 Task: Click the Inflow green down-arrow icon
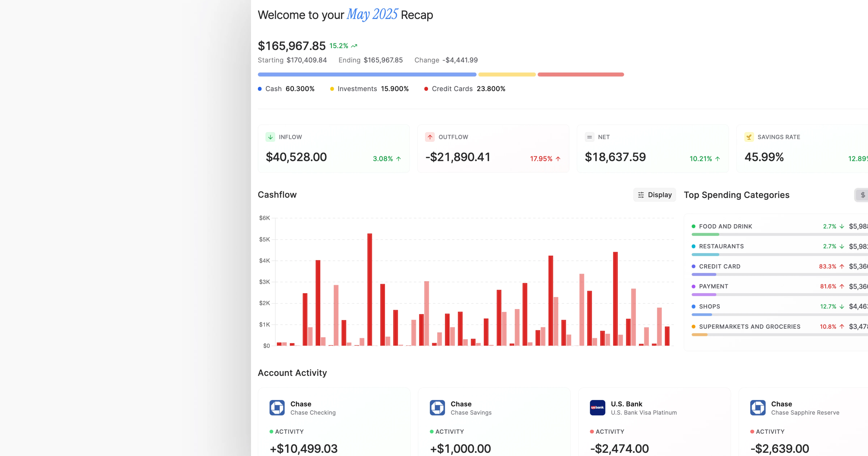[x=270, y=137]
